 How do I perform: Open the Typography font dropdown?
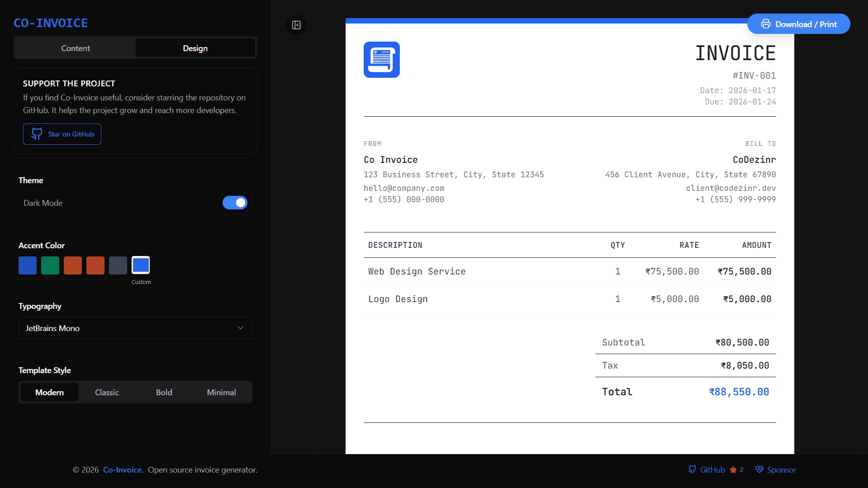[135, 328]
